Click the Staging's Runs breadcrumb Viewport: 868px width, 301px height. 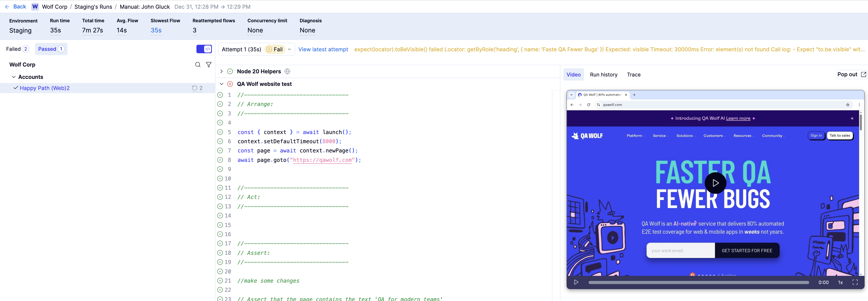coord(93,7)
